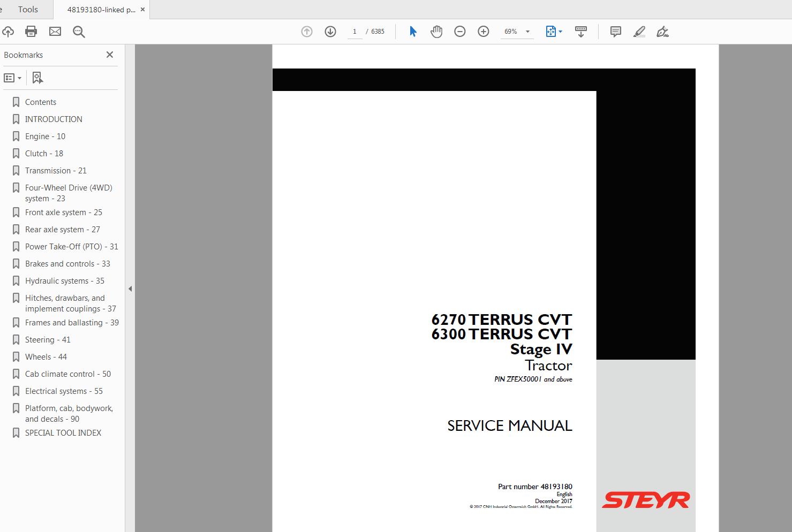Open the Transmission - 21 bookmark
Screen dimensions: 792x532
56,170
